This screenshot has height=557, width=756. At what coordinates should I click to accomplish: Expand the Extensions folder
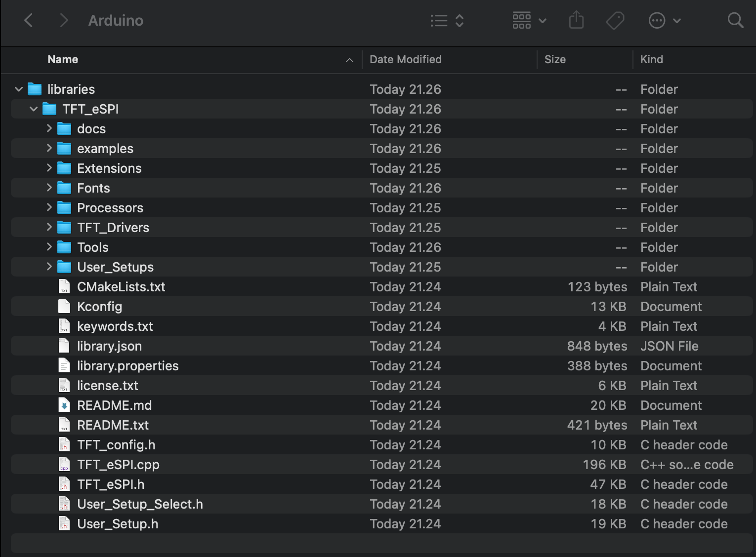pos(49,168)
